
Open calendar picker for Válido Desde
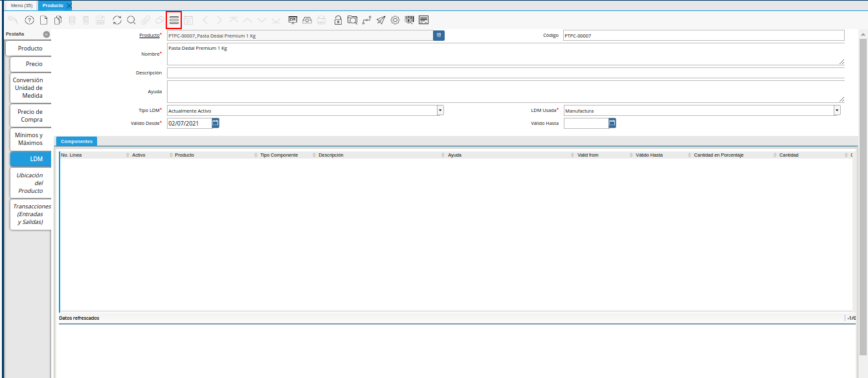[216, 122]
